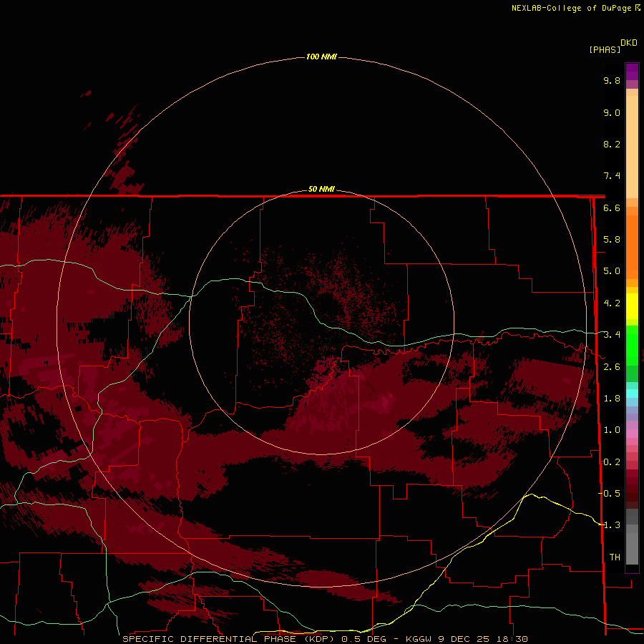Click the 3.4 value on color scale
The image size is (644, 644).
[x=612, y=335]
